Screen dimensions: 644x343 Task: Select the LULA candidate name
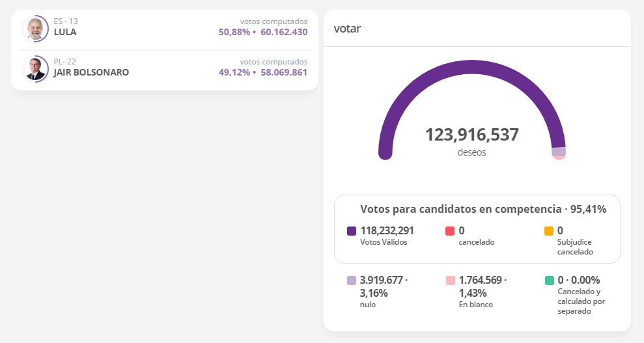(65, 32)
